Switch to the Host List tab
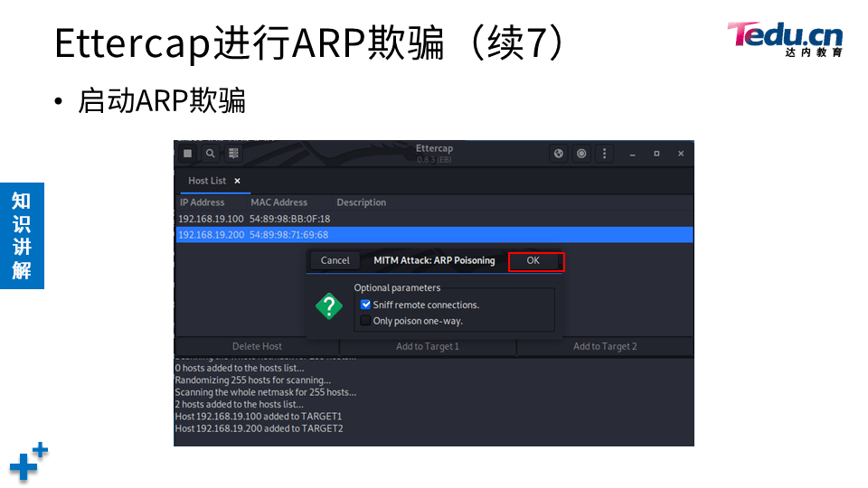 pyautogui.click(x=207, y=181)
